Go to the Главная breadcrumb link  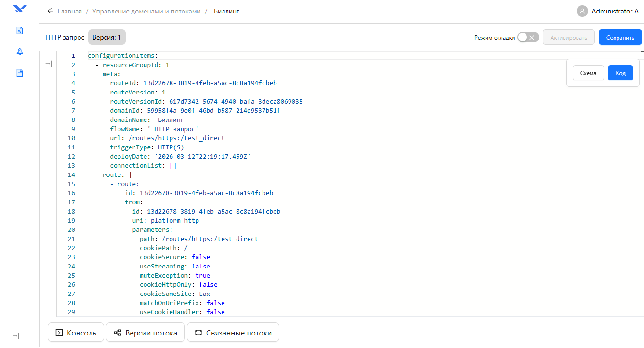69,11
